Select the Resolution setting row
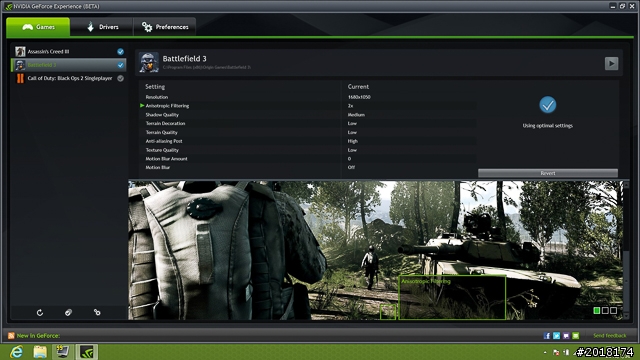This screenshot has height=360, width=640. (x=307, y=97)
